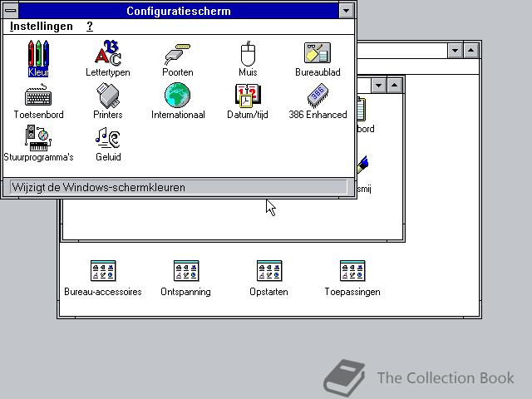Minimize the inner group window behind
Image resolution: width=532 pixels, height=399 pixels.
[379, 85]
